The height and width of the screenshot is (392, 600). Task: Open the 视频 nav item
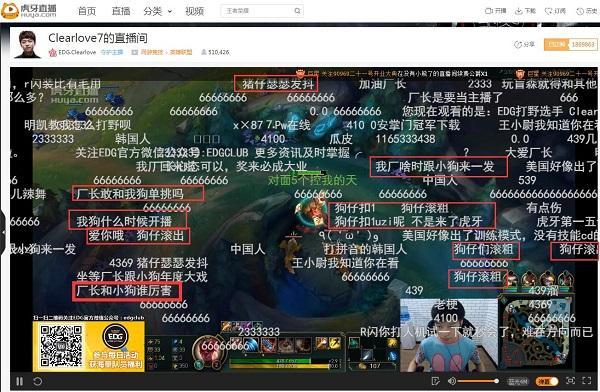pos(194,11)
